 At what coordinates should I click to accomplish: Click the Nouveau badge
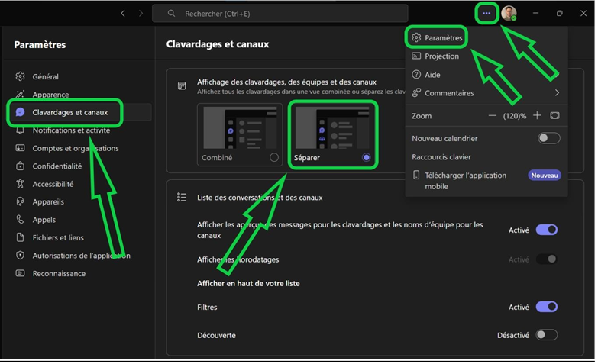point(545,176)
